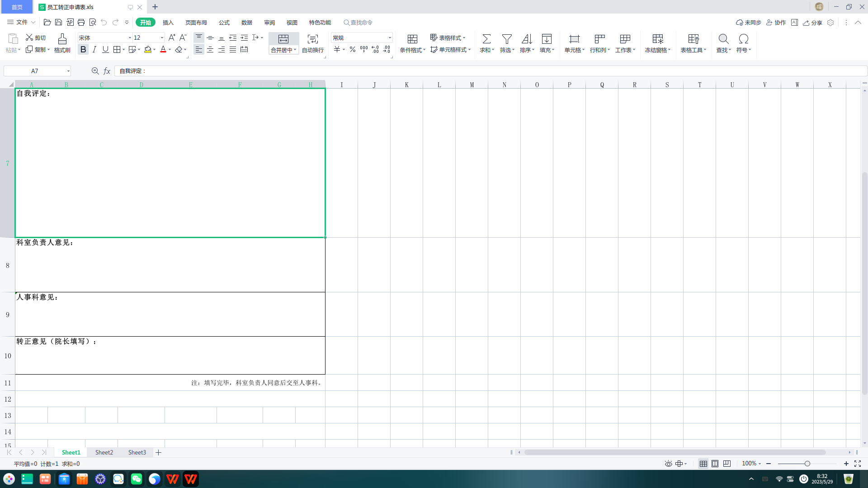This screenshot has height=488, width=868.
Task: Open the Insert (插入) ribbon tab
Action: tap(168, 23)
